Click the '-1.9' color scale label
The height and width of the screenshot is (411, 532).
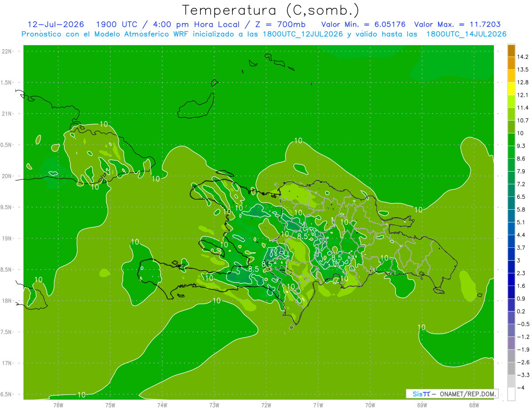click(x=523, y=349)
